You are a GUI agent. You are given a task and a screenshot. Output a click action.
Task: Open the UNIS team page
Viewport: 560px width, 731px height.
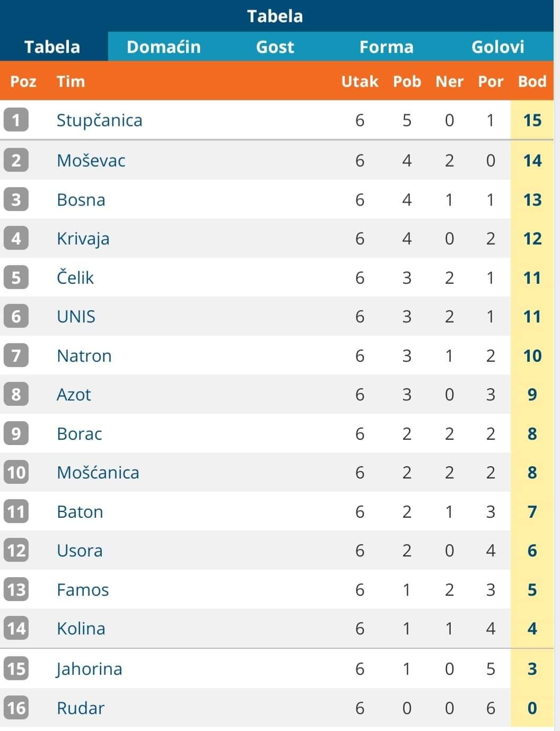click(x=76, y=317)
